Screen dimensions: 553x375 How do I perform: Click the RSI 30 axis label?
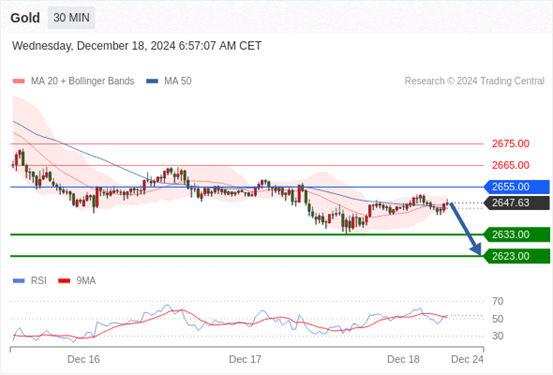click(498, 336)
